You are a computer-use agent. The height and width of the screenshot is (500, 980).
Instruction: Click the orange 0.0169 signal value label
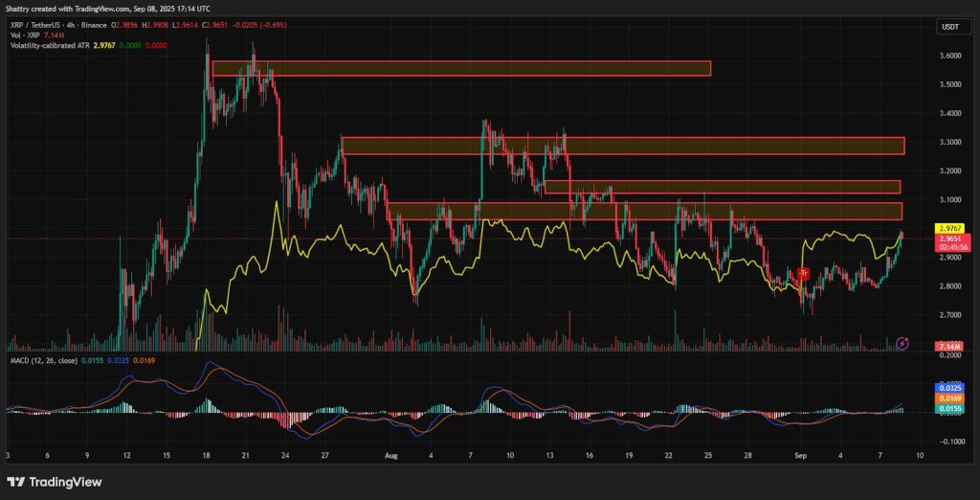tap(949, 398)
